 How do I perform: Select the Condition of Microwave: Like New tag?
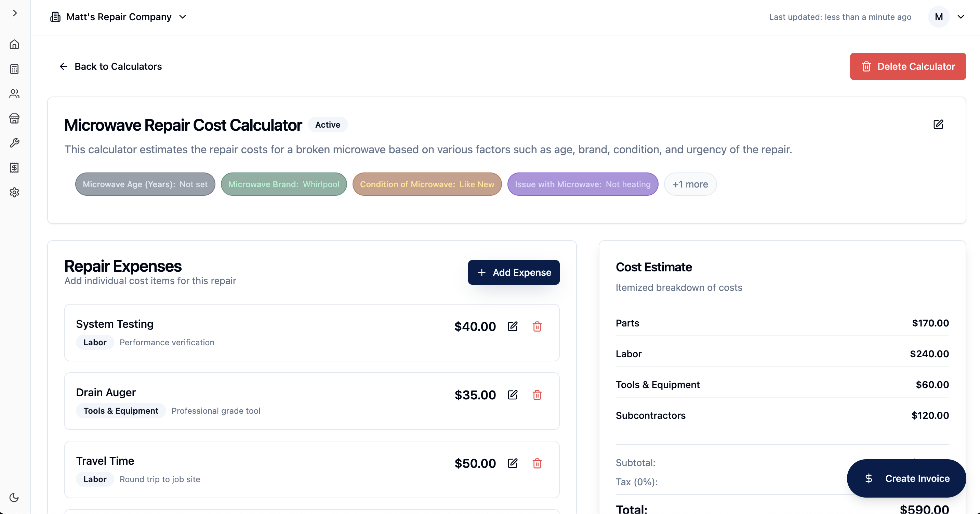click(427, 184)
